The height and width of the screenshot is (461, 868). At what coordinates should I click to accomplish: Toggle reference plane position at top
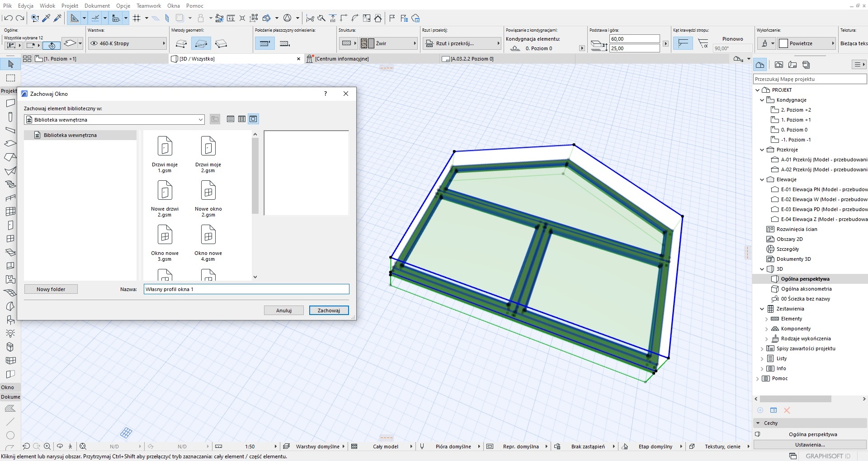(x=264, y=43)
